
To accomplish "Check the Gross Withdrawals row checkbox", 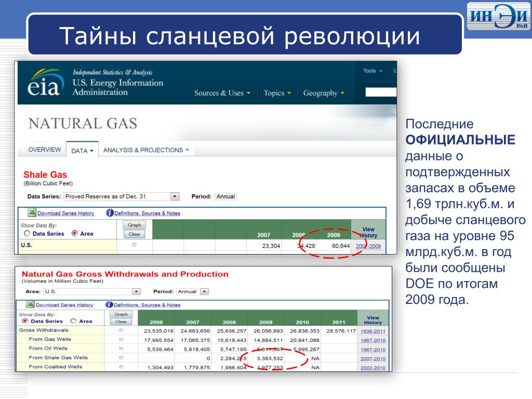I will (121, 330).
